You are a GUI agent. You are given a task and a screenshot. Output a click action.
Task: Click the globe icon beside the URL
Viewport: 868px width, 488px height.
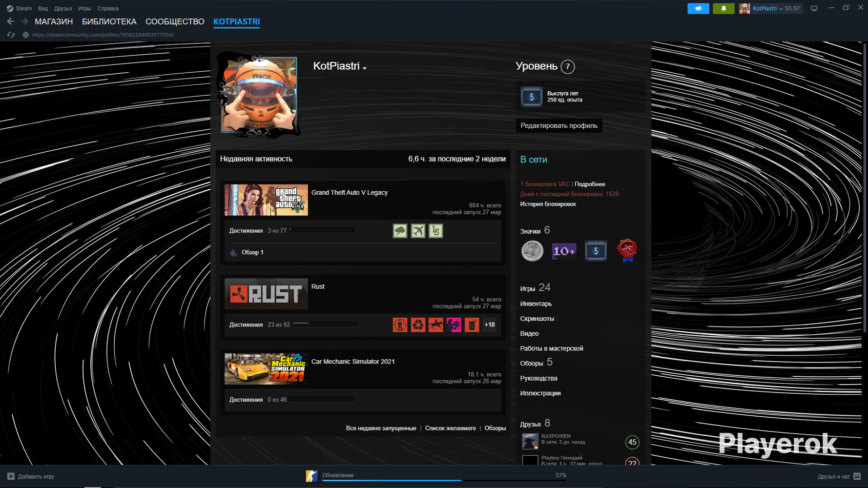coord(26,35)
